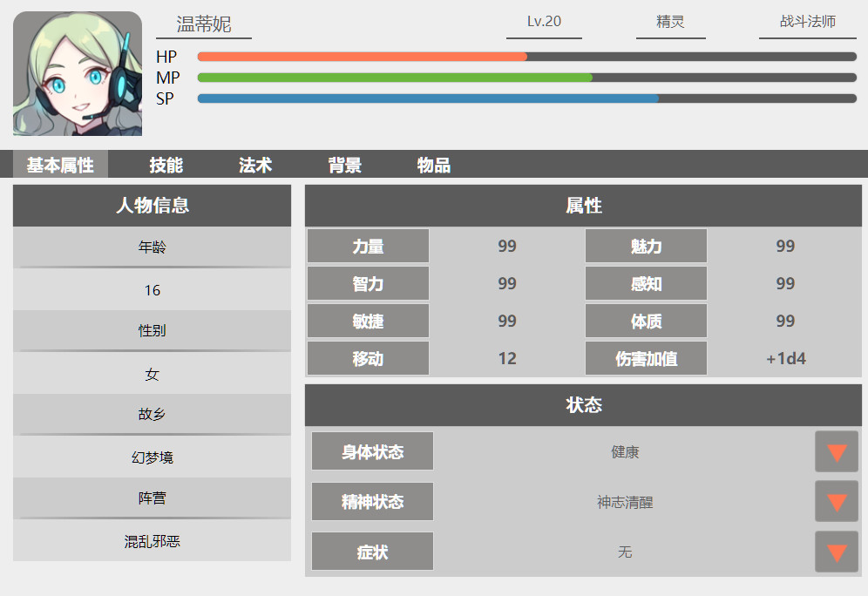Go to the 物品 tab
This screenshot has width=868, height=596.
(x=433, y=165)
